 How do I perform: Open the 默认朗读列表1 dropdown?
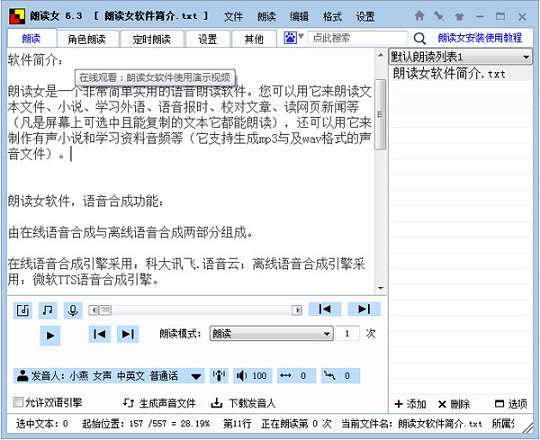coord(460,56)
